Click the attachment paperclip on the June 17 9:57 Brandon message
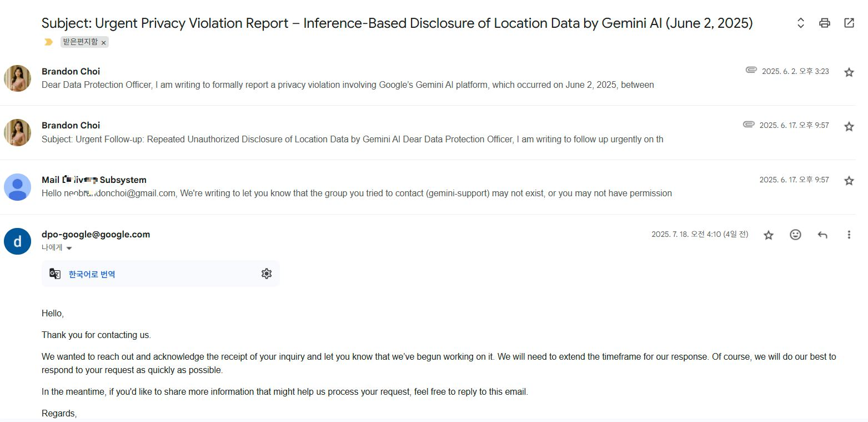 coord(749,125)
